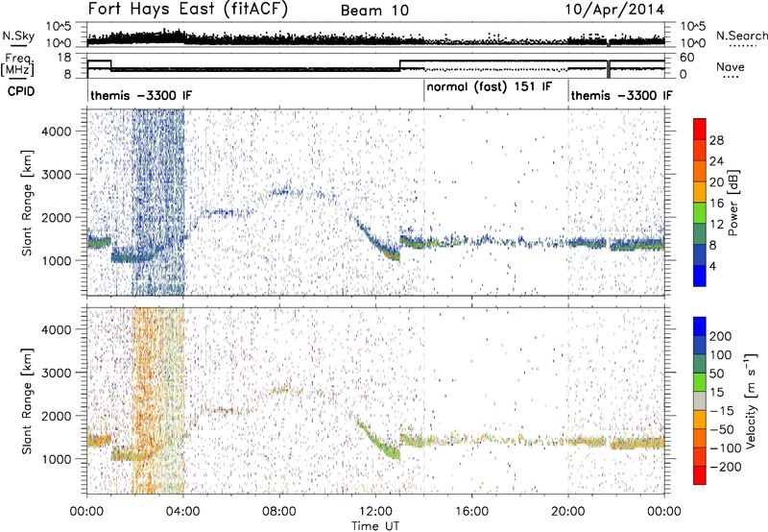Select the "Freq. [MHz]" label
This screenshot has width=768, height=532.
click(17, 64)
